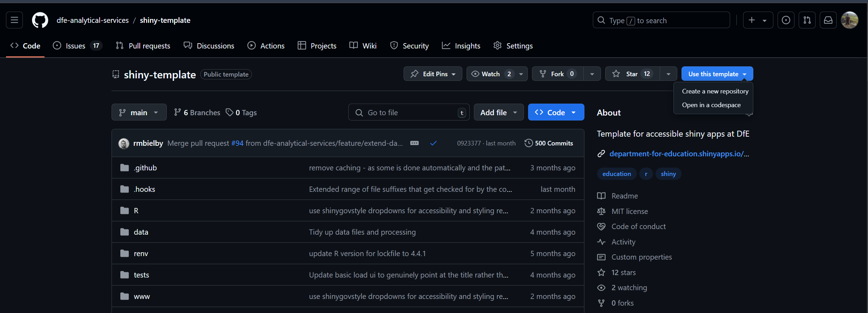This screenshot has height=313, width=868.
Task: Open the 500 Commits history
Action: [549, 143]
